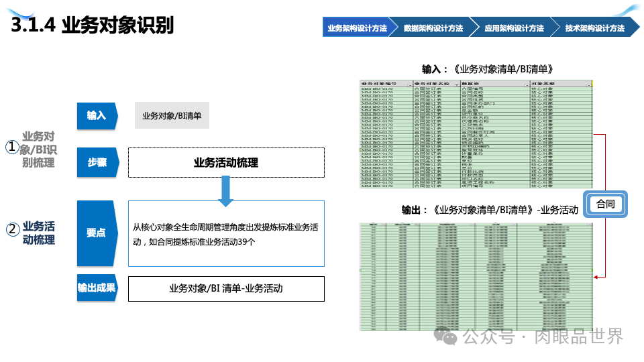Click the blue 输入 label
Viewport: 644px width, 362px height.
[97, 116]
